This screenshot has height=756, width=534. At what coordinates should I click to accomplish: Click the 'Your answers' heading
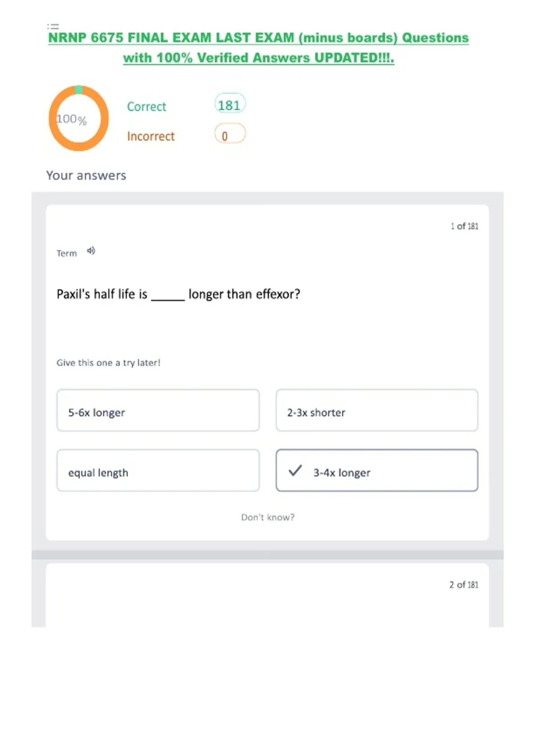point(86,176)
